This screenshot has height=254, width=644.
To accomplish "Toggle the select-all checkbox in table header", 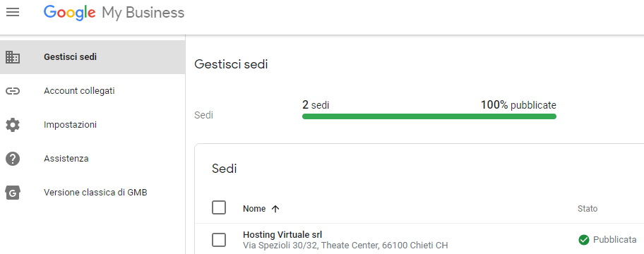I will pos(219,207).
